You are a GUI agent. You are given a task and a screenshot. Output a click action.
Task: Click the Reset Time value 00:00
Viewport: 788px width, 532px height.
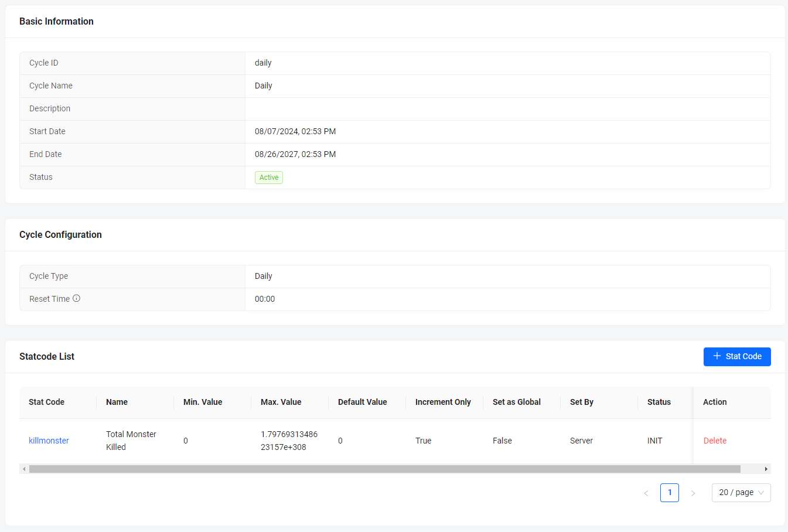[x=265, y=299]
